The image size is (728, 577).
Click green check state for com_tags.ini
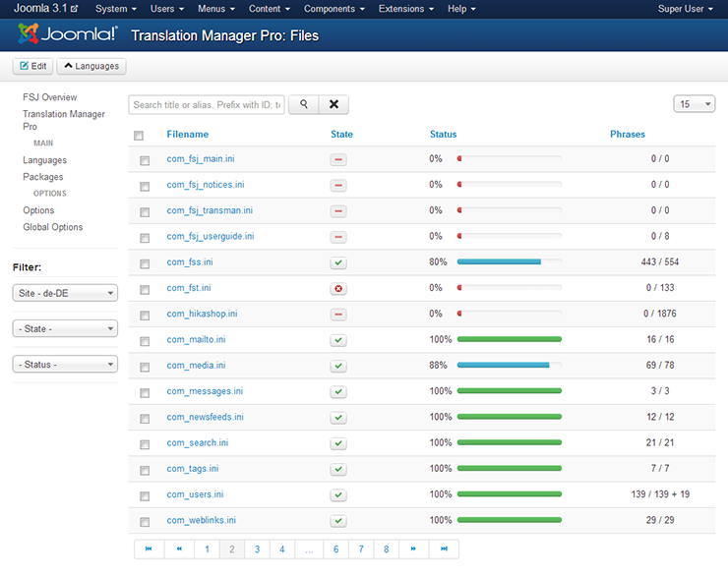338,470
